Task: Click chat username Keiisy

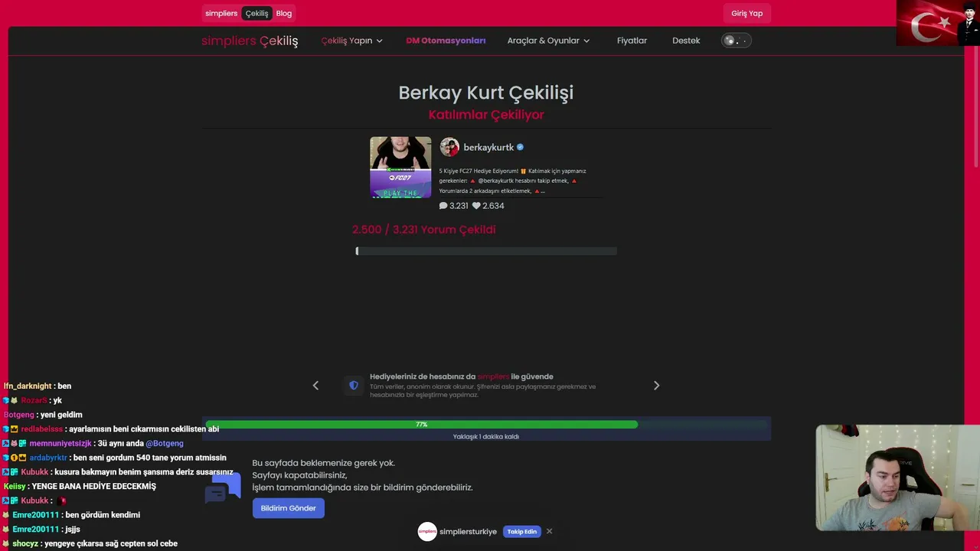Action: coord(15,487)
